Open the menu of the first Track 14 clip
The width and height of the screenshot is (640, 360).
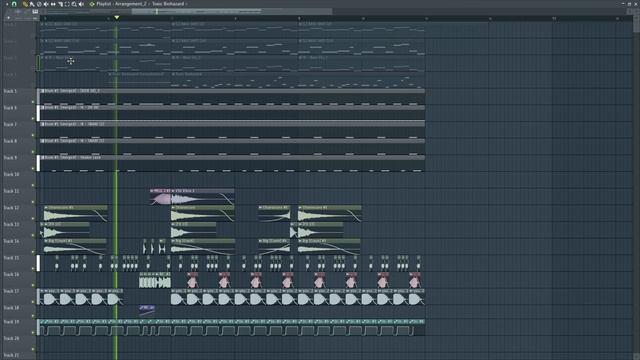point(46,241)
